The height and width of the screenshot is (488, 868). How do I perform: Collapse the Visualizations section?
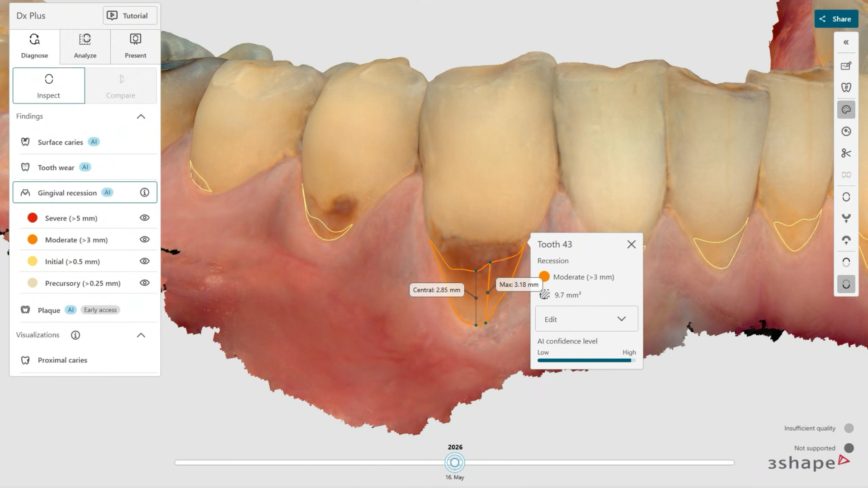coord(141,335)
